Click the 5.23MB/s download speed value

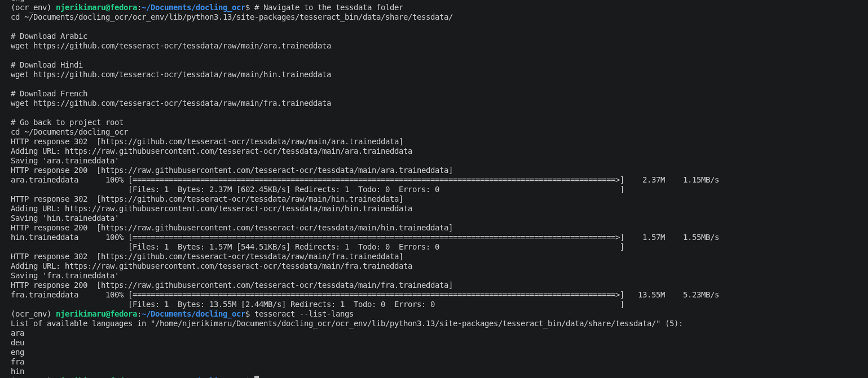point(701,295)
